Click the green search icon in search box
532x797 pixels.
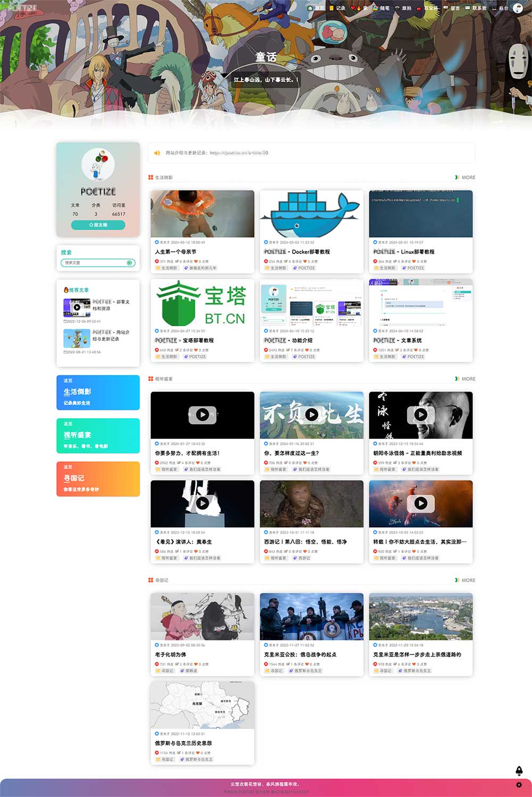tap(129, 263)
